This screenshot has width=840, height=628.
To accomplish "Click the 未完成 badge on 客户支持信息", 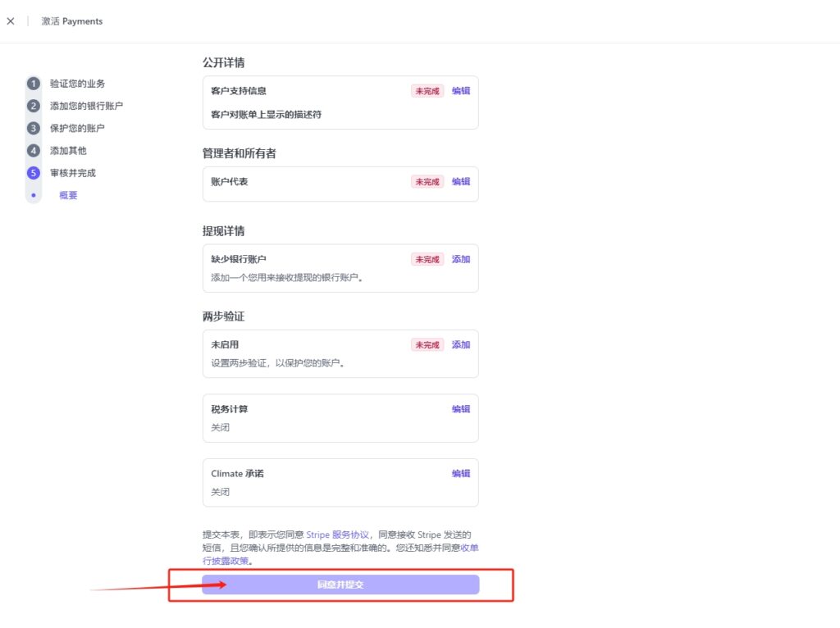I will (427, 91).
